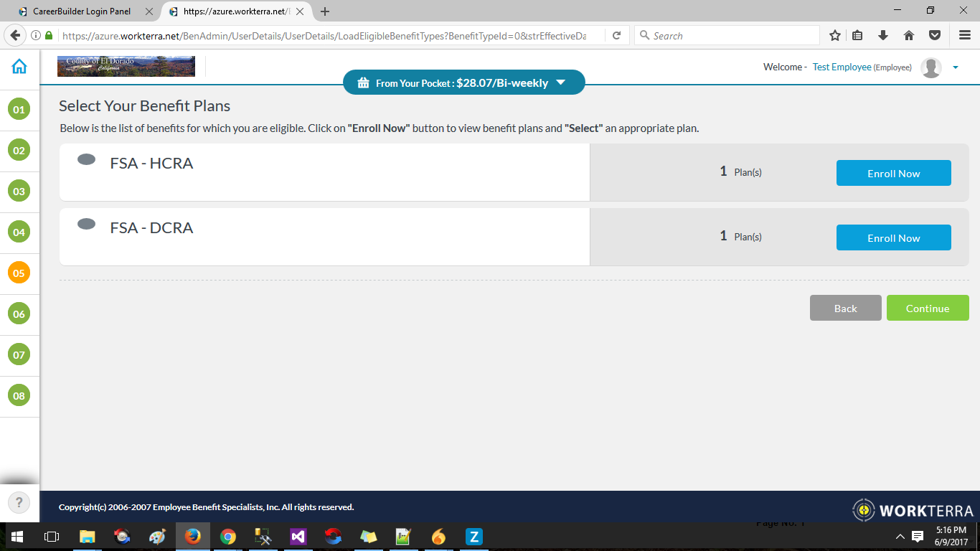Click the Firefox search input field
The width and height of the screenshot is (980, 551).
click(x=732, y=36)
